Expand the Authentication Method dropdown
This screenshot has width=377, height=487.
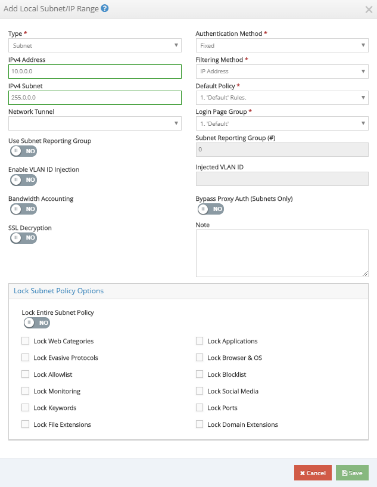click(x=282, y=45)
